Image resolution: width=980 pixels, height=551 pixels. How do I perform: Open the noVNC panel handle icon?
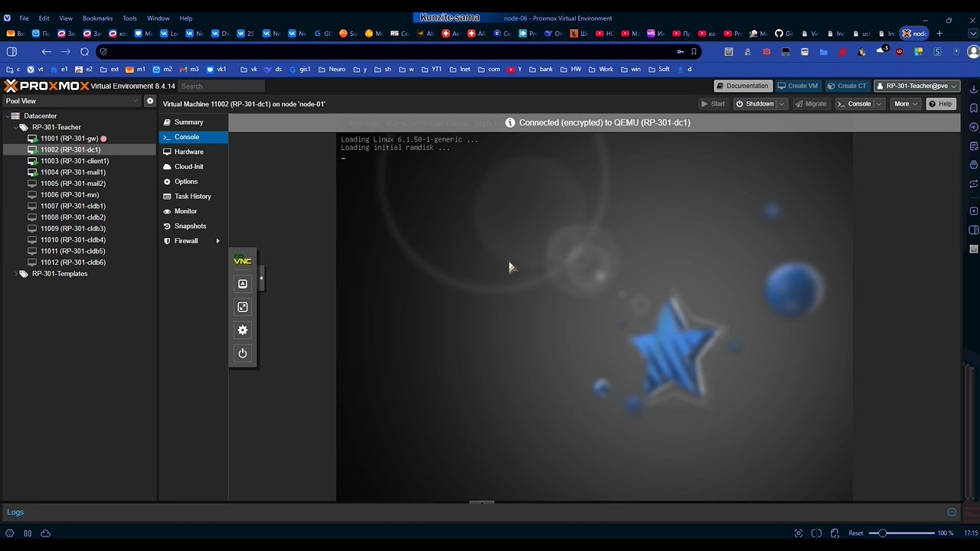(242, 260)
